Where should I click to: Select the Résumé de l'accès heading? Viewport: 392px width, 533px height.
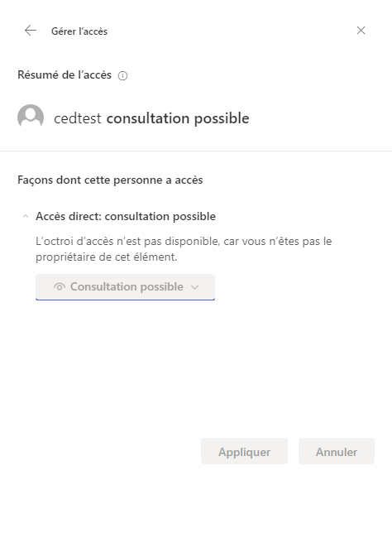click(65, 74)
